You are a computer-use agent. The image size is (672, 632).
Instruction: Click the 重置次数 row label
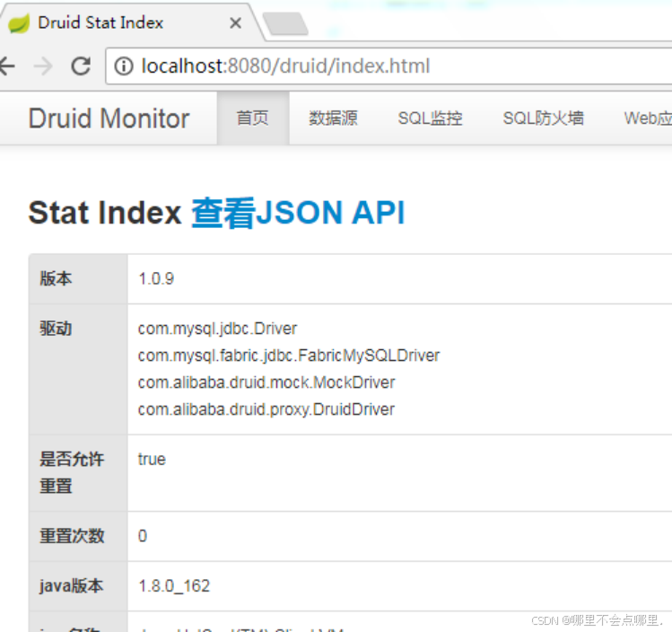(x=72, y=536)
